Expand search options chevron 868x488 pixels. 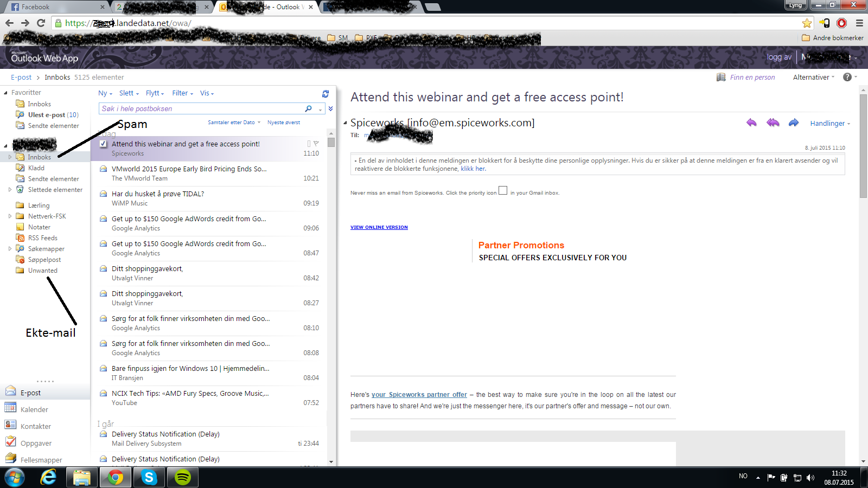pos(330,108)
